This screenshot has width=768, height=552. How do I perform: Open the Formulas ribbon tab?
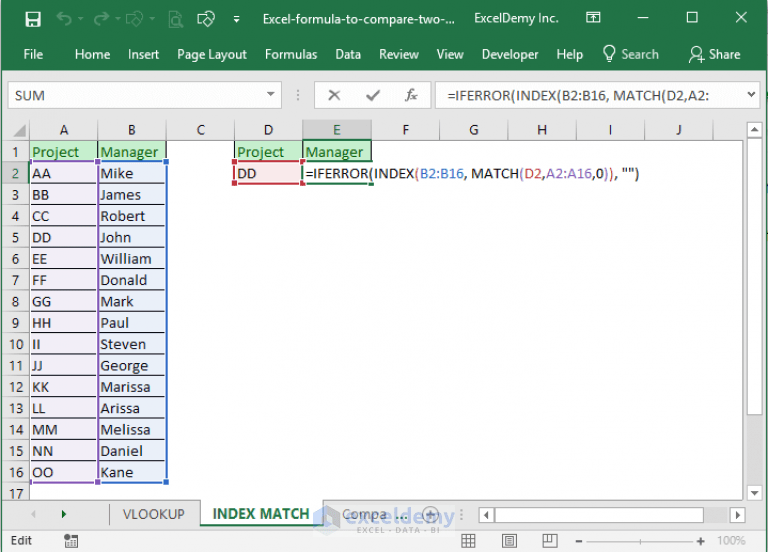pos(291,54)
